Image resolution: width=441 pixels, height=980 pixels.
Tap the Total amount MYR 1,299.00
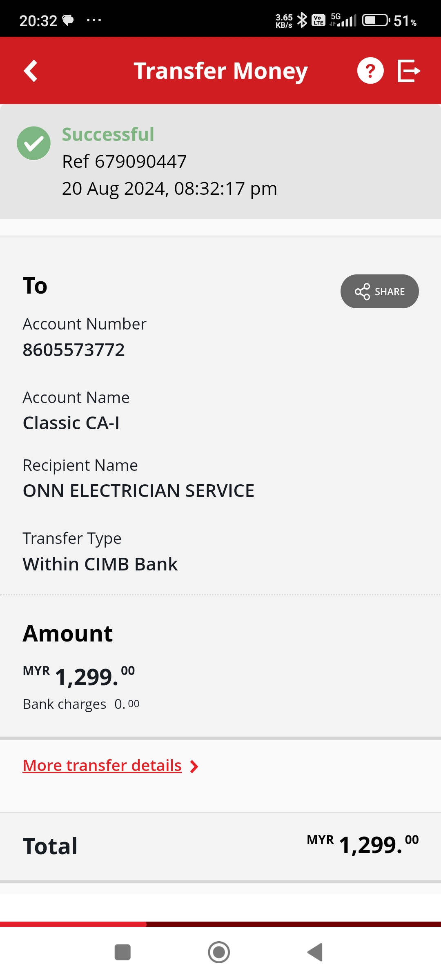tap(363, 845)
